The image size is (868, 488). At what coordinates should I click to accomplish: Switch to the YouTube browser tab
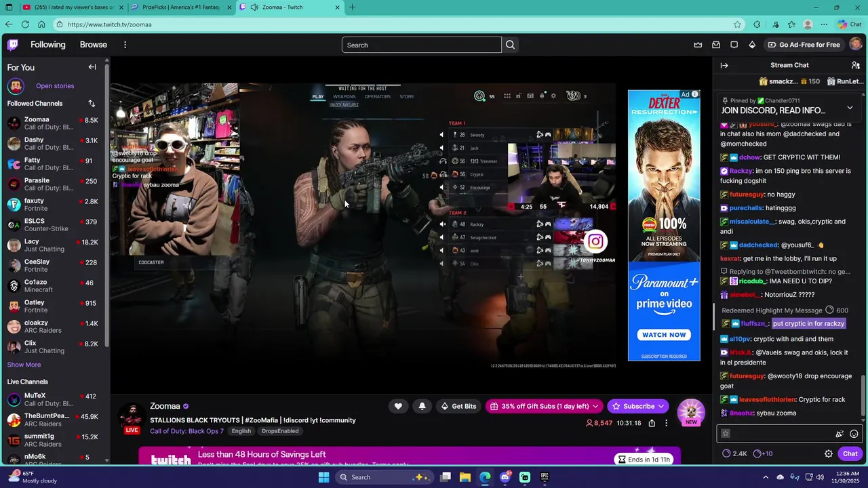[x=72, y=7]
